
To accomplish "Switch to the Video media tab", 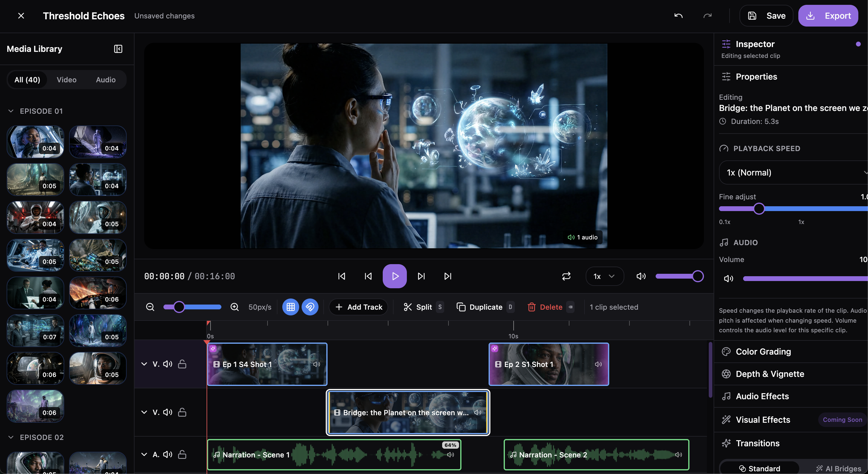I will click(66, 80).
